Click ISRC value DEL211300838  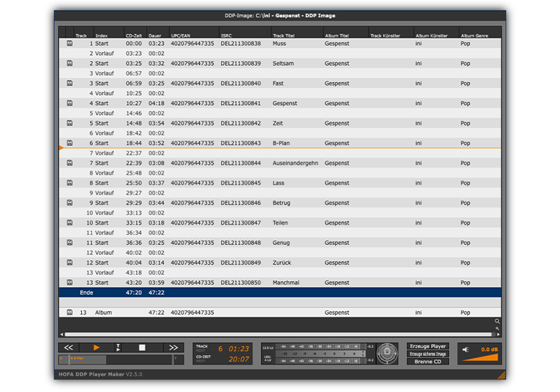pos(241,44)
